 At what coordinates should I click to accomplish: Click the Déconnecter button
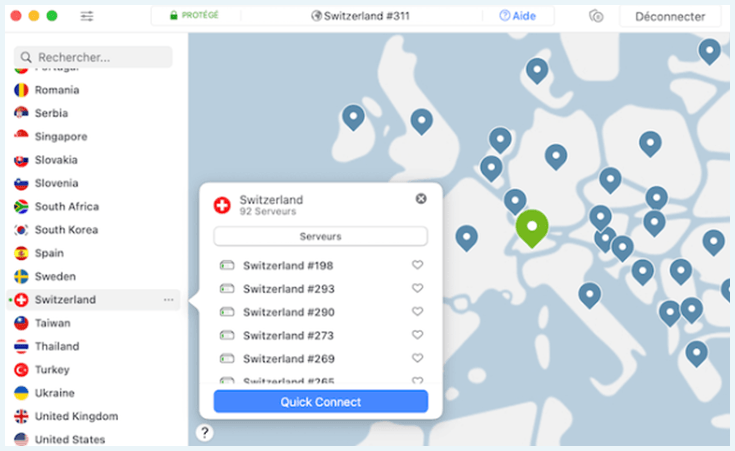[670, 17]
